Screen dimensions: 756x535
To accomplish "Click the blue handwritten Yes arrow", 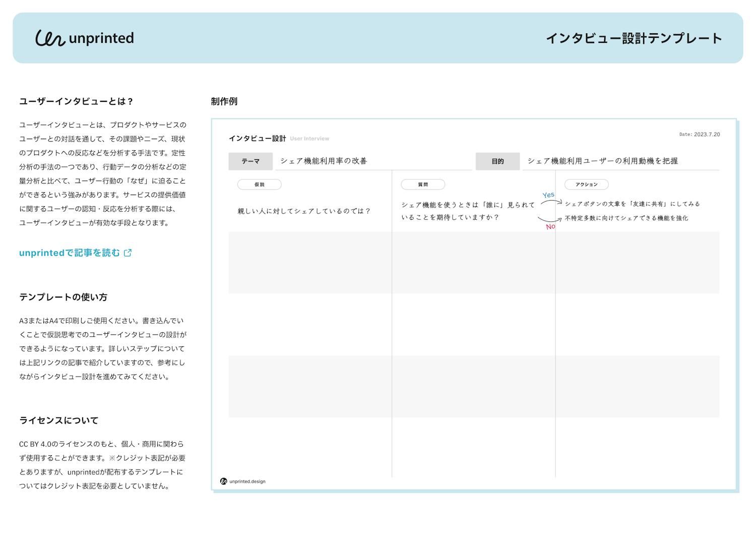I will [551, 201].
